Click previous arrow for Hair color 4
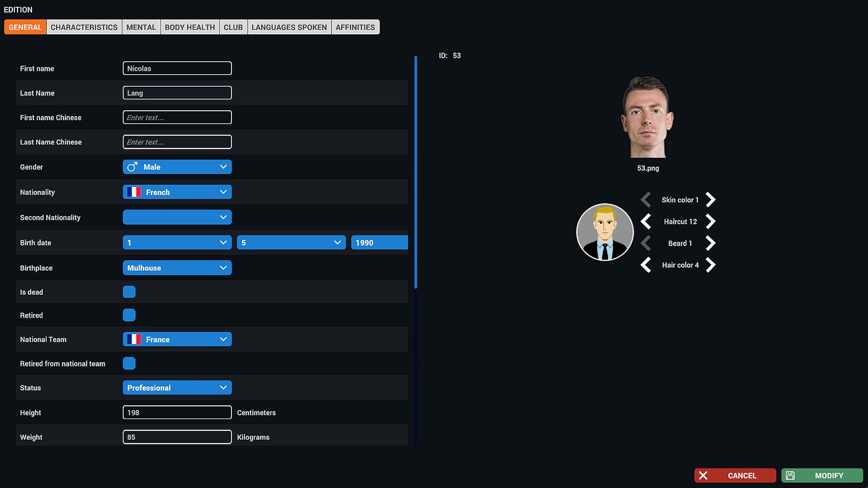The width and height of the screenshot is (868, 488). [646, 265]
